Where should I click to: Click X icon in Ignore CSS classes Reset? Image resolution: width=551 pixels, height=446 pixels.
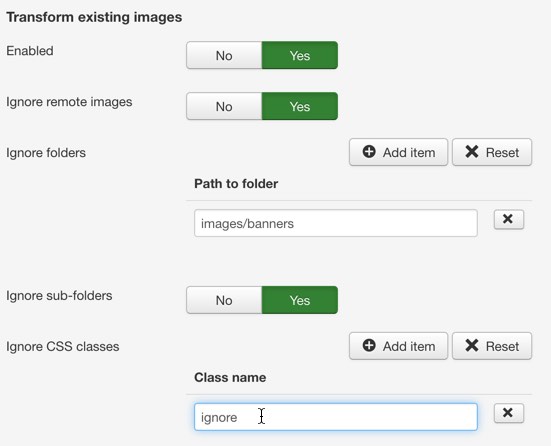472,345
